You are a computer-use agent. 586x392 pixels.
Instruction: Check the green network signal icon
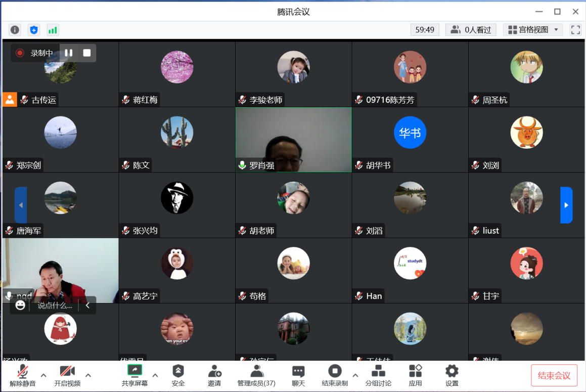pos(53,30)
